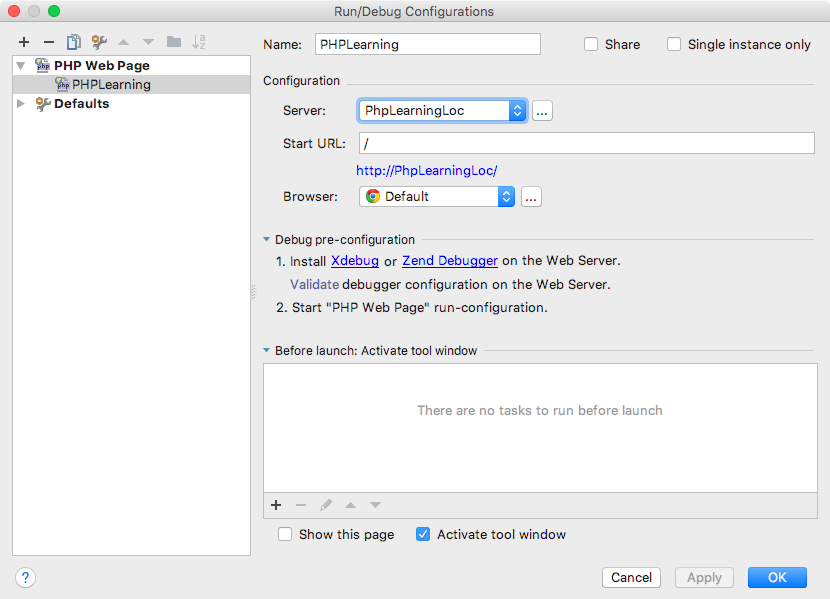Sort configurations alphabetically

199,42
